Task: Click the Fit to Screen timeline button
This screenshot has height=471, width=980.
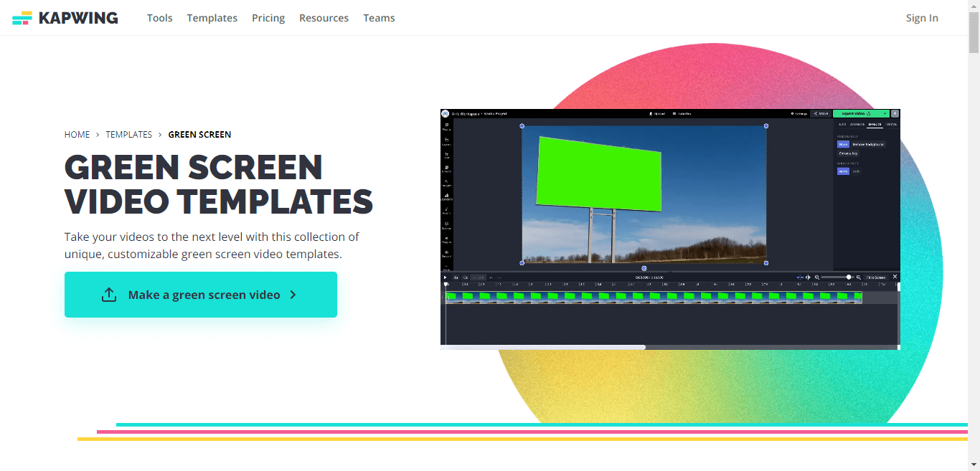Action: coord(877,276)
